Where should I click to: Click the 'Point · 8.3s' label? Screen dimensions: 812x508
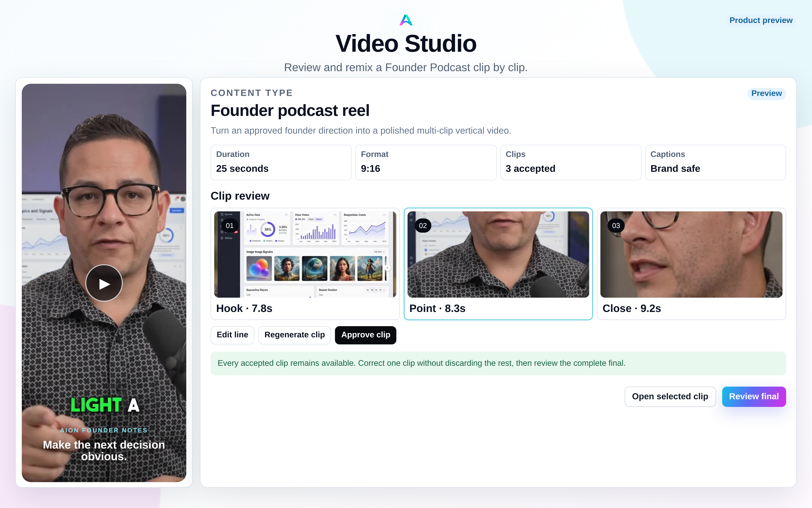pyautogui.click(x=437, y=308)
